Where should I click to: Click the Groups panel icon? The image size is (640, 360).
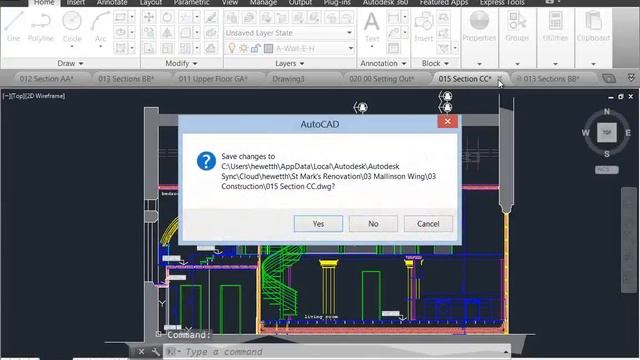(x=517, y=20)
